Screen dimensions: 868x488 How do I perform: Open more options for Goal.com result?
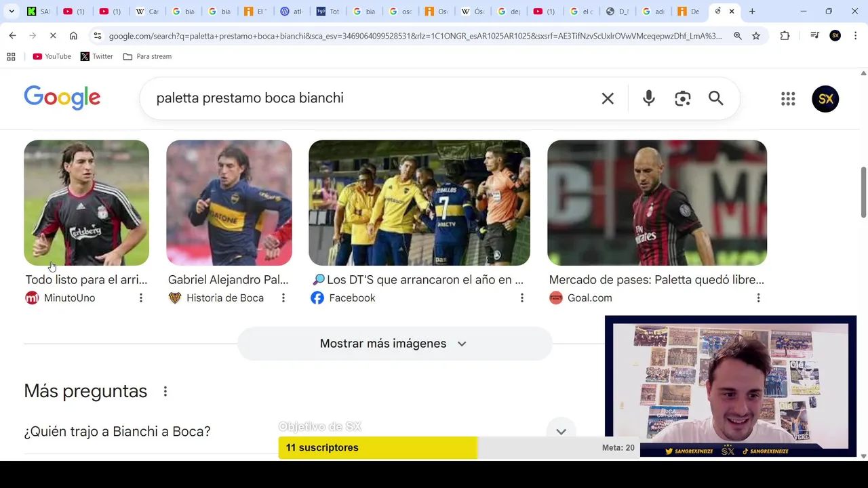[759, 298]
